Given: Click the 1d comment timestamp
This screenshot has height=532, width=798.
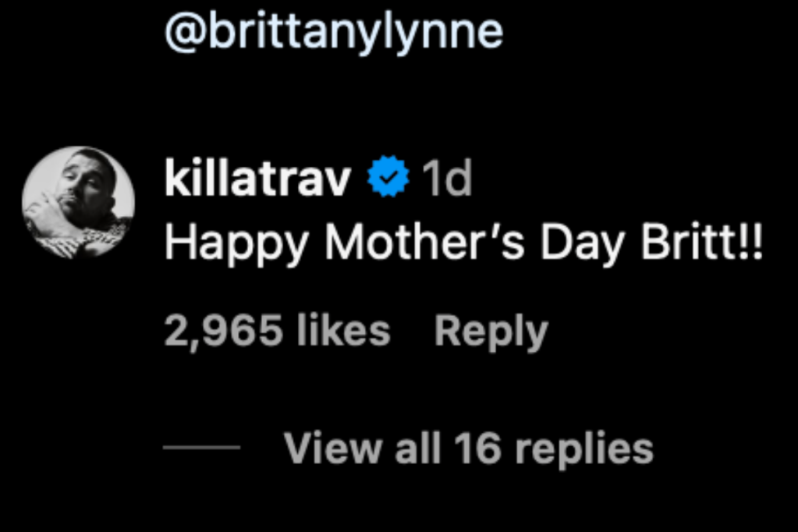Looking at the screenshot, I should click(x=446, y=180).
